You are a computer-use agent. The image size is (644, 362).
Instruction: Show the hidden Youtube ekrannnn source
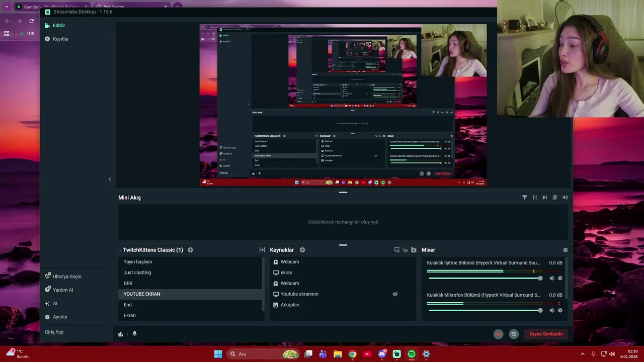click(x=395, y=294)
